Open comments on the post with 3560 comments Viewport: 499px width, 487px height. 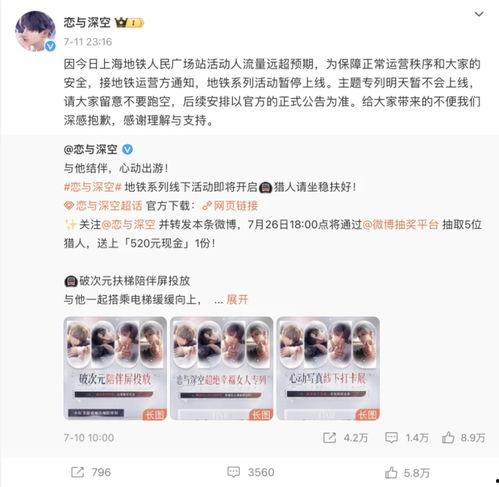[251, 472]
